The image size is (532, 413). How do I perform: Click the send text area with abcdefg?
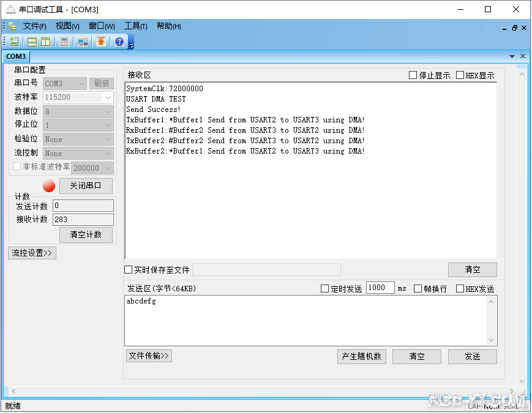click(x=306, y=321)
